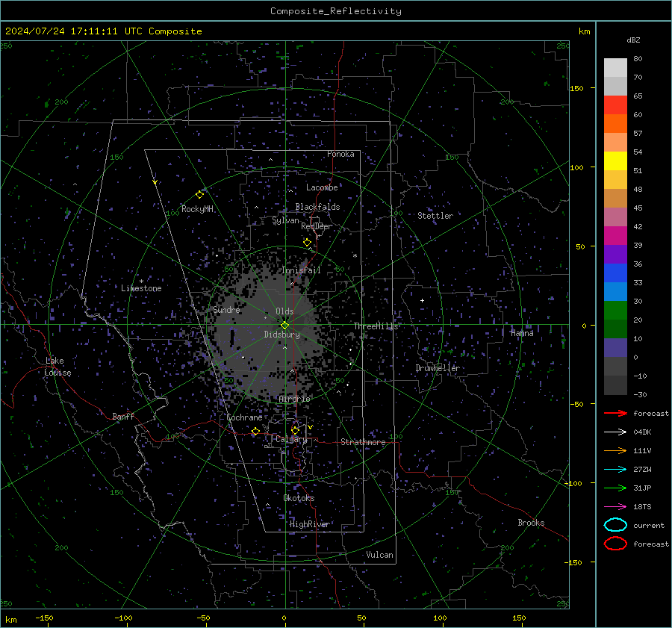This screenshot has width=672, height=628.
Task: Click the Drumheller town label
Action: 438,368
